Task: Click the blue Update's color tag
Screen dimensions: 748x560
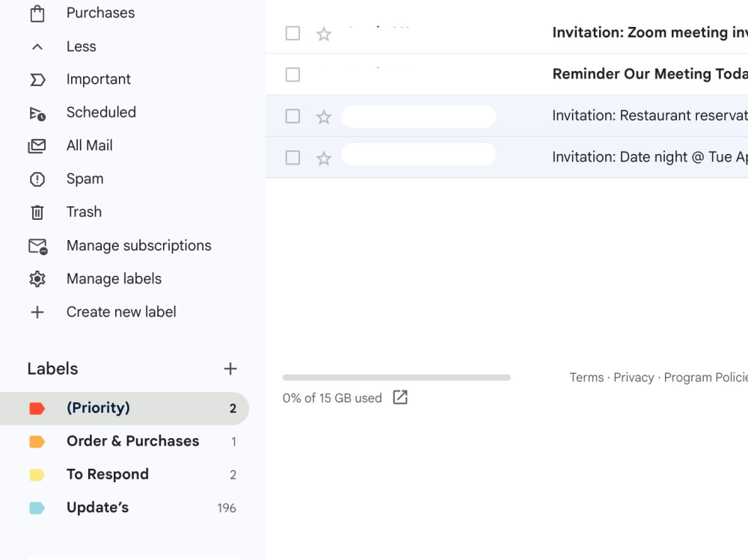Action: (37, 508)
